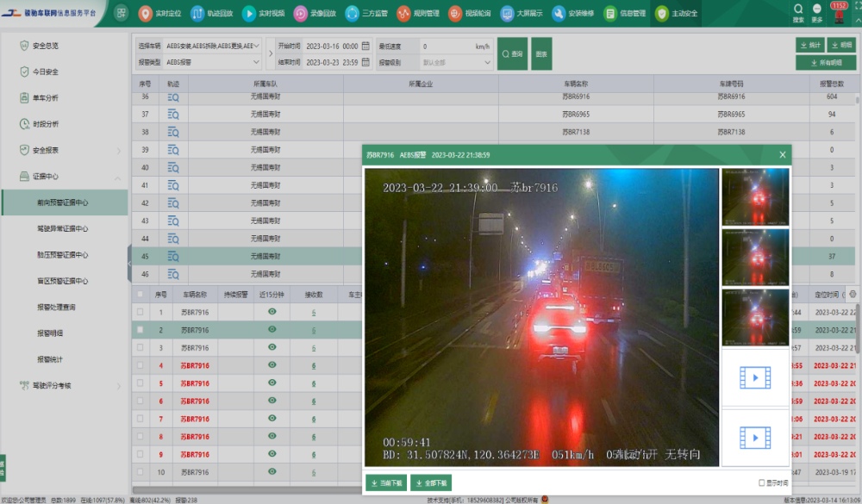This screenshot has height=504, width=862.
Task: Click the 查询 query button
Action: [511, 53]
